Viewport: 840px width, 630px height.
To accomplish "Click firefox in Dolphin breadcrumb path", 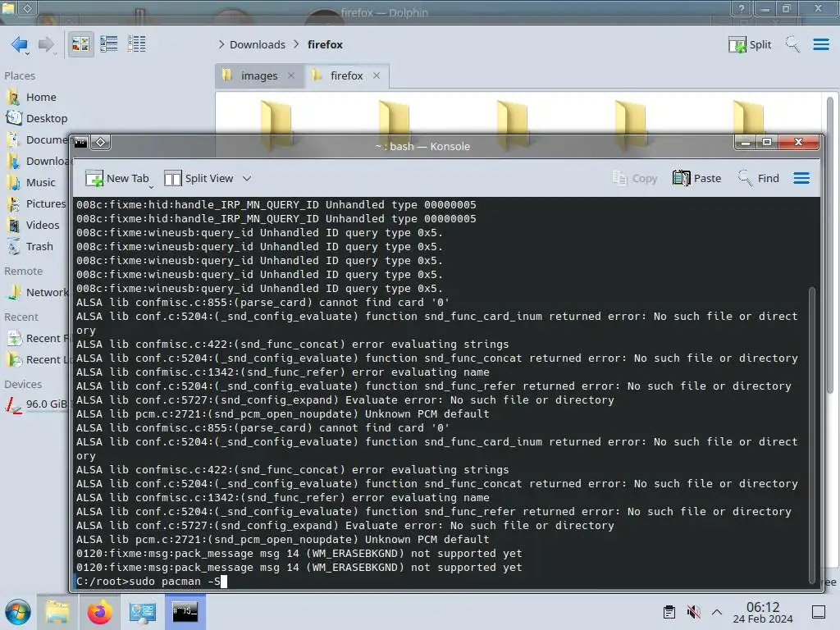I will point(325,44).
